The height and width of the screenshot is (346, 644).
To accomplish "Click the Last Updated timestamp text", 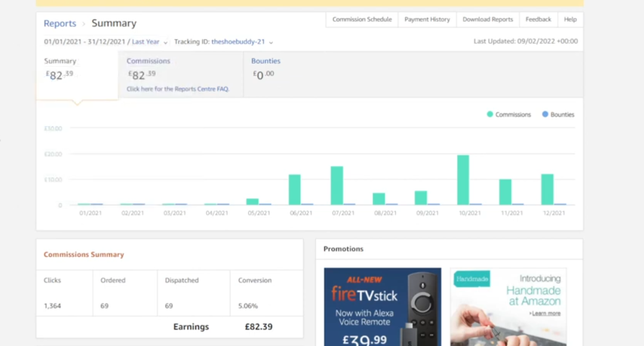I will click(526, 41).
